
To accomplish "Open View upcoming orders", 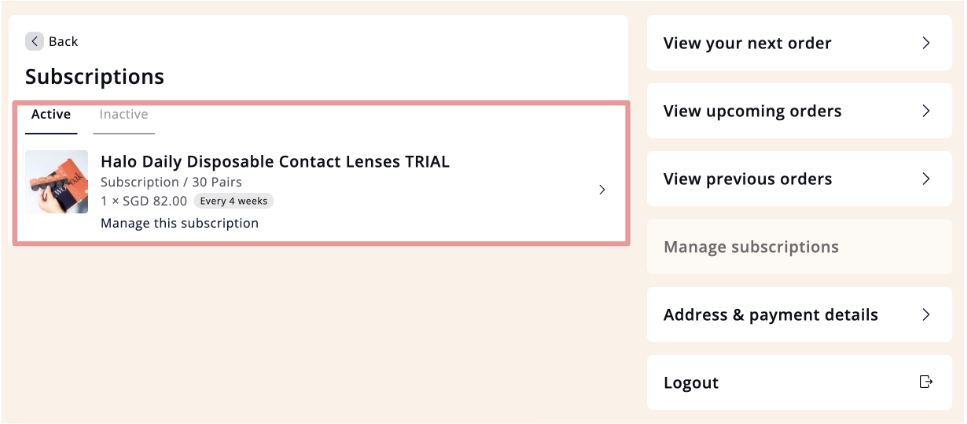I will tap(799, 110).
